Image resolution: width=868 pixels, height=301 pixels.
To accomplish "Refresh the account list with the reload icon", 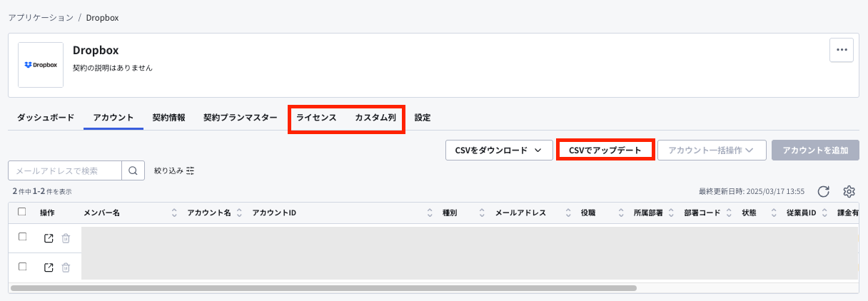I will [x=823, y=191].
